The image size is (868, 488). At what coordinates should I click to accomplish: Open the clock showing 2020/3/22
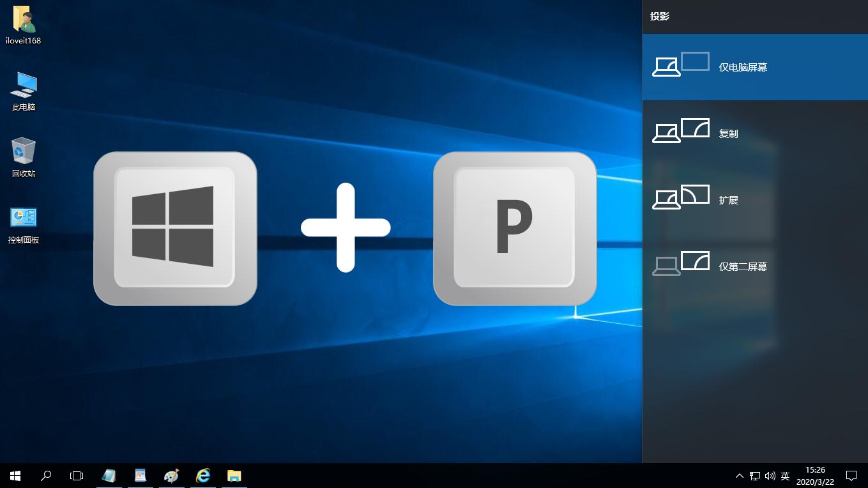click(x=816, y=475)
